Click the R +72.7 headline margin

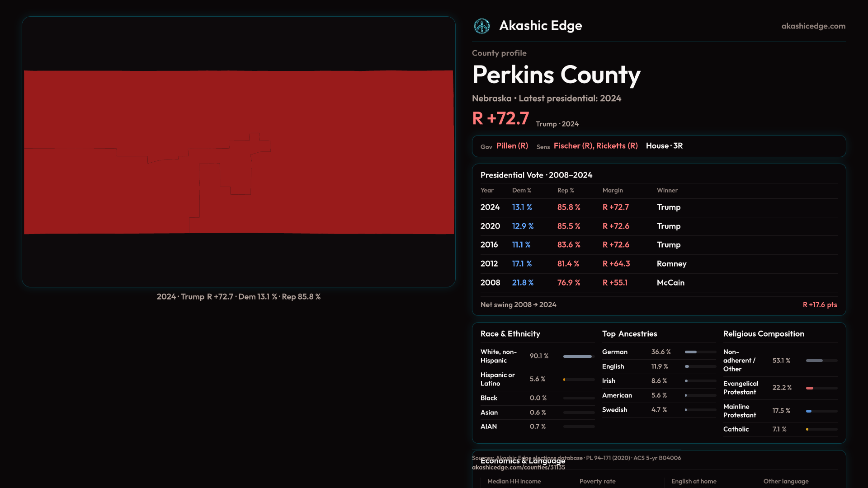pyautogui.click(x=500, y=119)
